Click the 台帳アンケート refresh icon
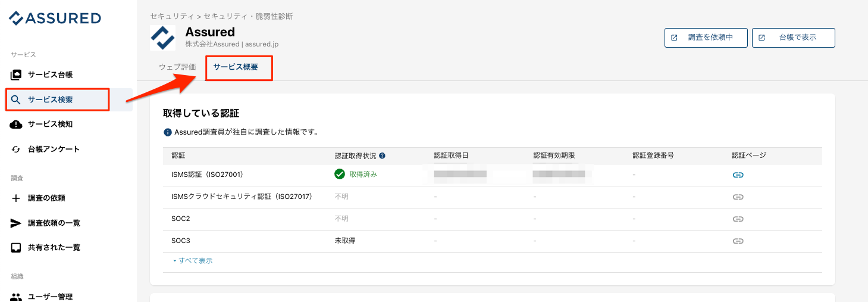 (16, 149)
